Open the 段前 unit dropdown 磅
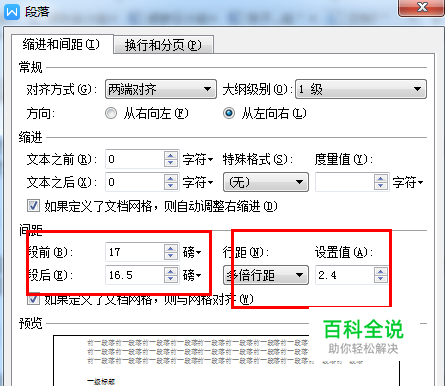The image size is (445, 386). pos(192,252)
